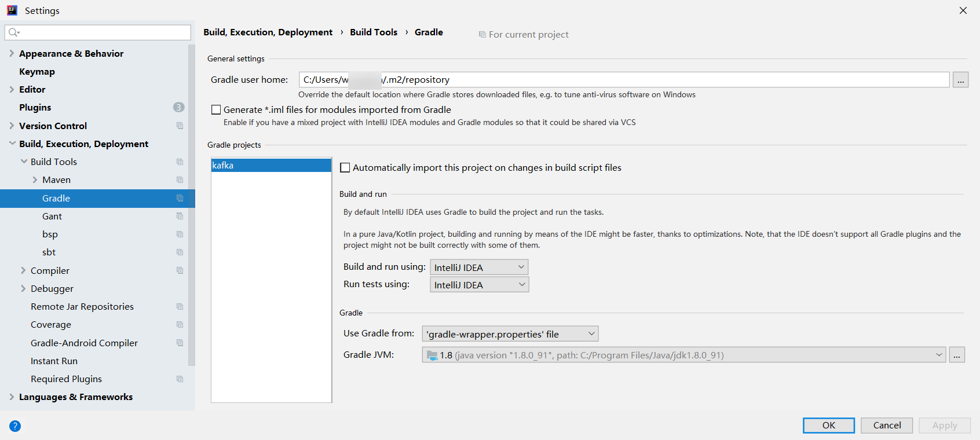Expand Appearance & Behavior section
980x440 pixels.
(x=12, y=53)
